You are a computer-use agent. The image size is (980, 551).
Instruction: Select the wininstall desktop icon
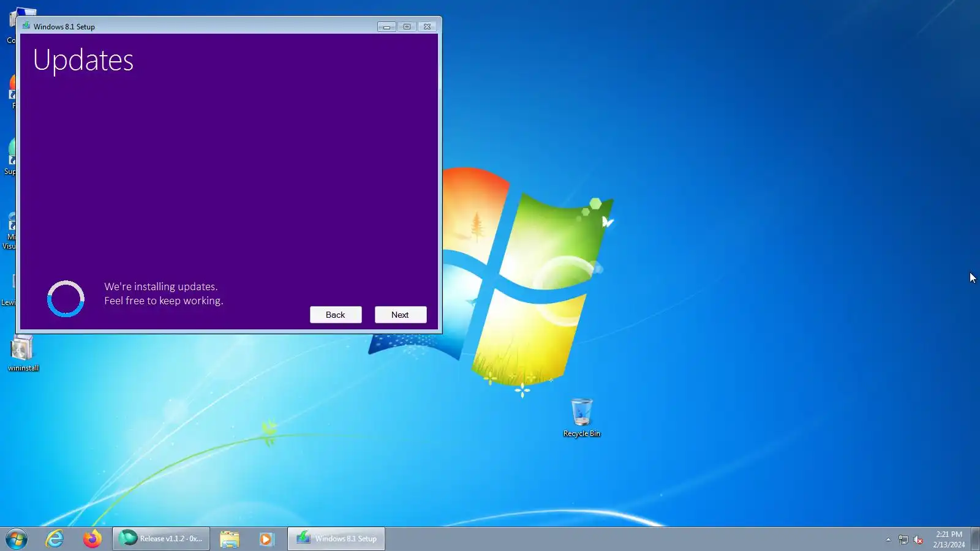pyautogui.click(x=23, y=353)
